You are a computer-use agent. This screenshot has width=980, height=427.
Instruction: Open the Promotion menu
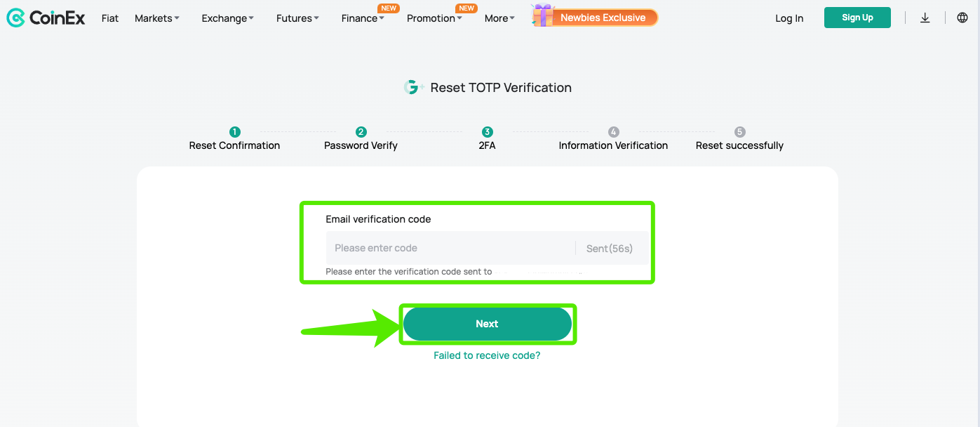[x=434, y=18]
